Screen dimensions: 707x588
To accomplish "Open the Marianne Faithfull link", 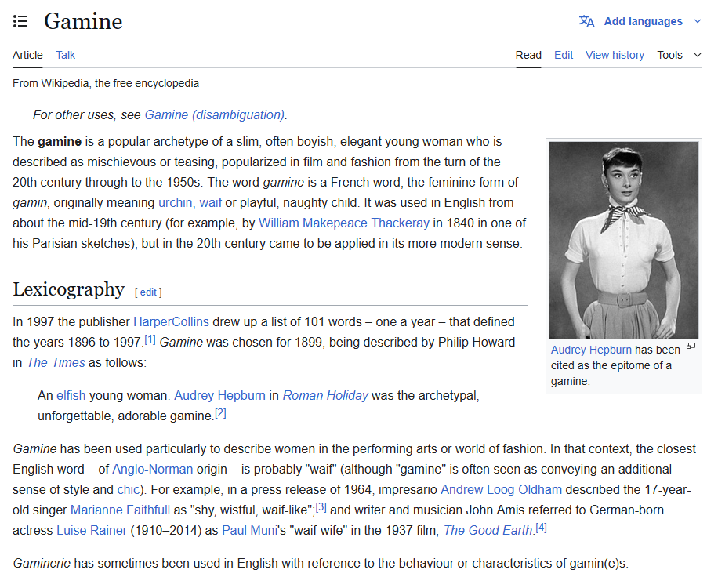I will coord(121,510).
